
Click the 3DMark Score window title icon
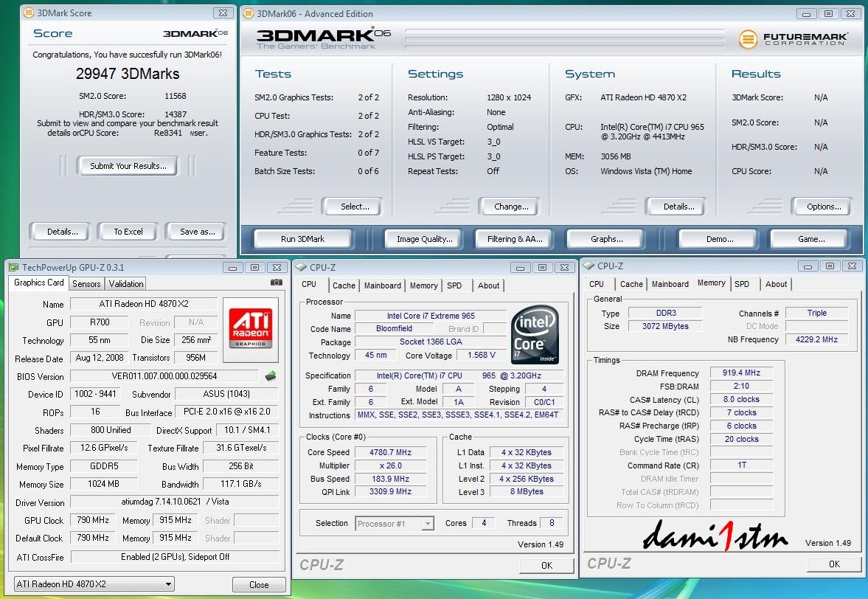[x=29, y=13]
